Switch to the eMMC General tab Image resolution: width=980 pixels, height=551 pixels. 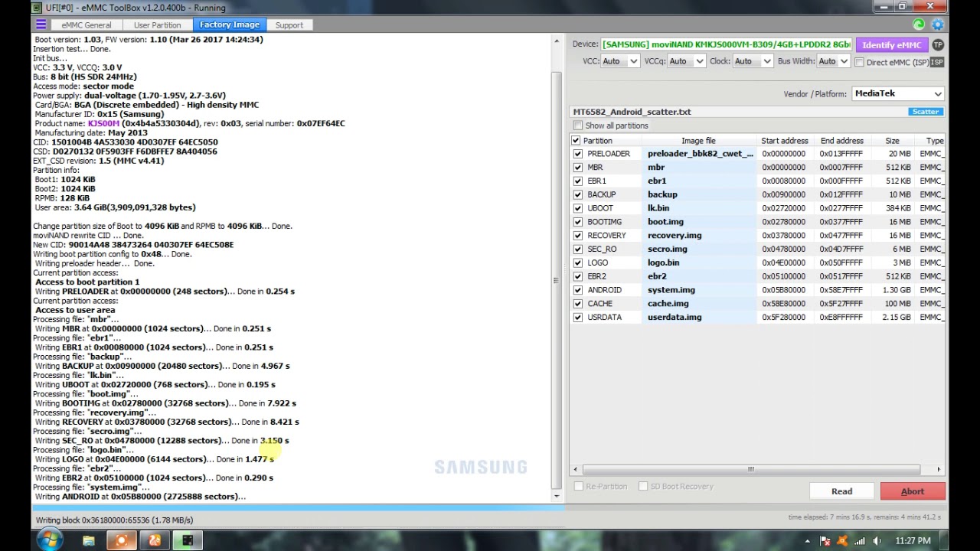click(x=87, y=25)
